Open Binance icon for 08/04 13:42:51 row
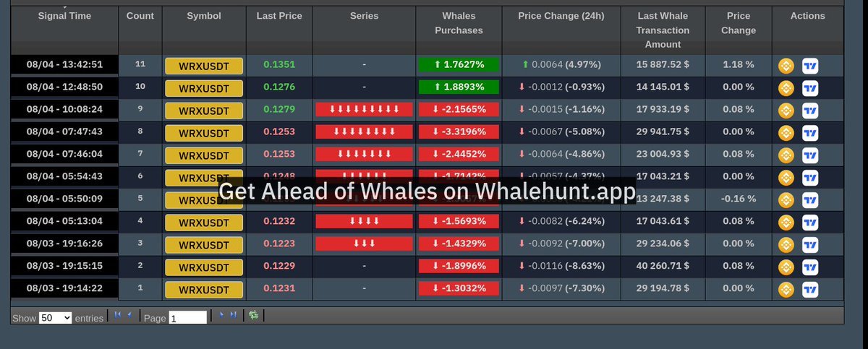 pyautogui.click(x=786, y=66)
